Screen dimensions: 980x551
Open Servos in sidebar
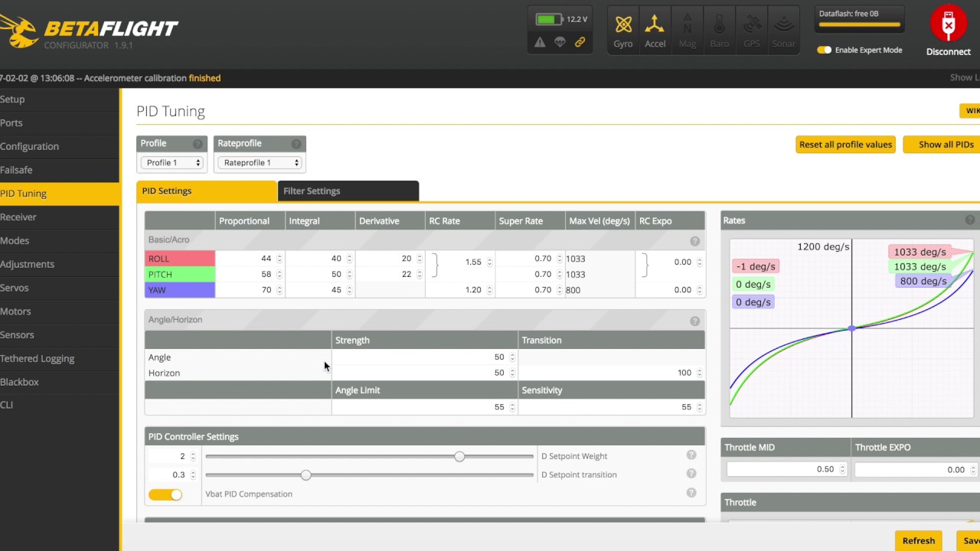[x=60, y=288]
